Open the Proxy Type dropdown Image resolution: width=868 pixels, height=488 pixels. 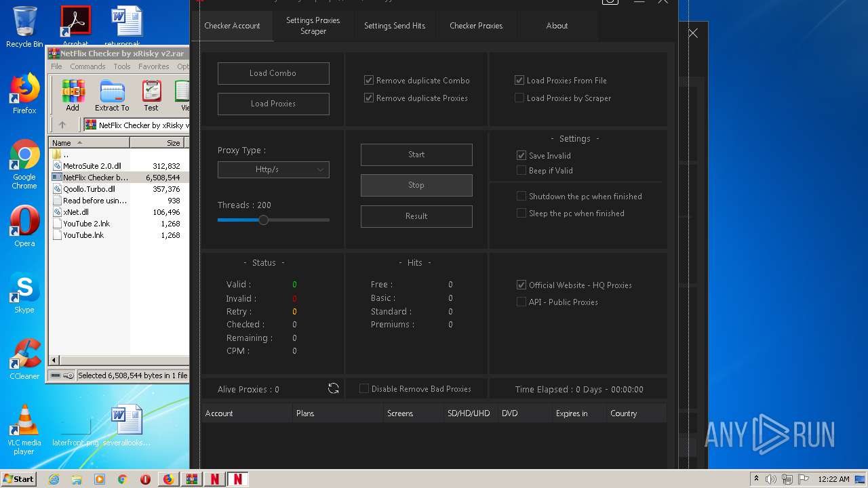273,169
